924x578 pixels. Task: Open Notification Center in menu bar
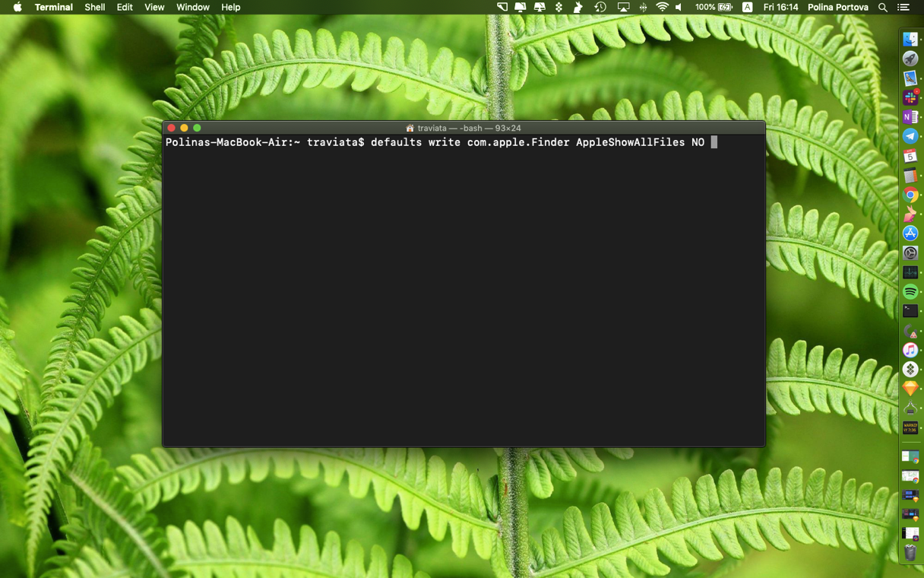pyautogui.click(x=903, y=8)
